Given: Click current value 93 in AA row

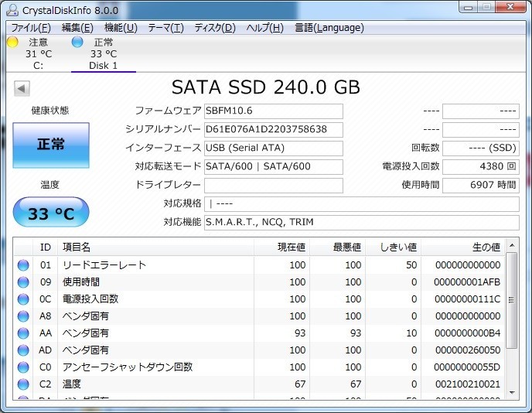Looking at the screenshot, I should pos(300,333).
